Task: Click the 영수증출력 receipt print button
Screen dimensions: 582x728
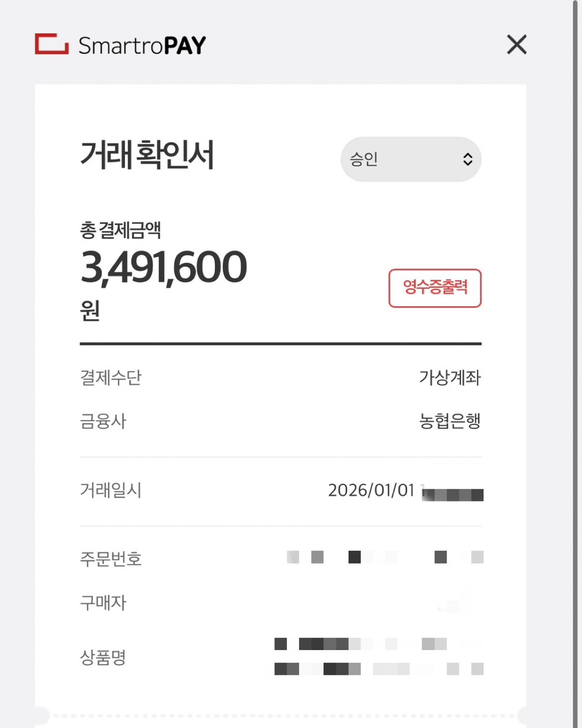Action: tap(435, 288)
